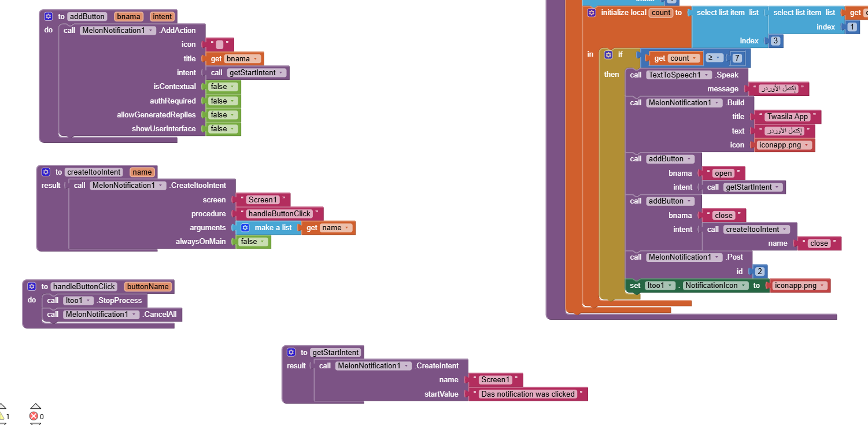Click the red error count icon

[x=34, y=416]
